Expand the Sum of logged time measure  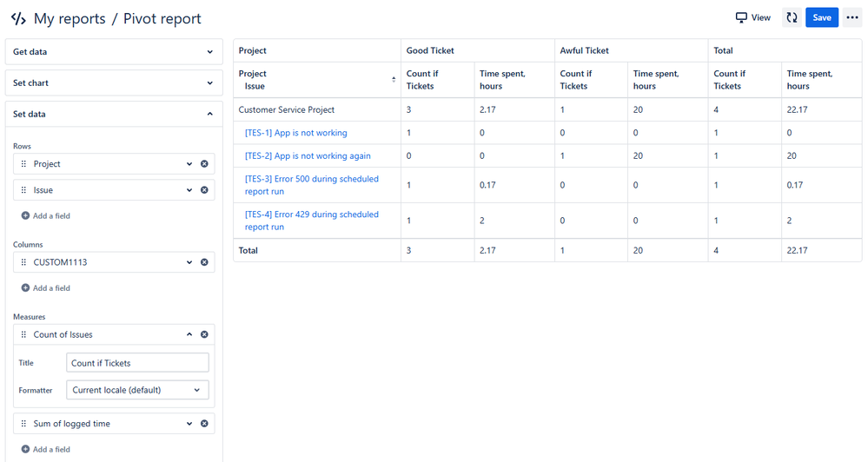pos(189,424)
